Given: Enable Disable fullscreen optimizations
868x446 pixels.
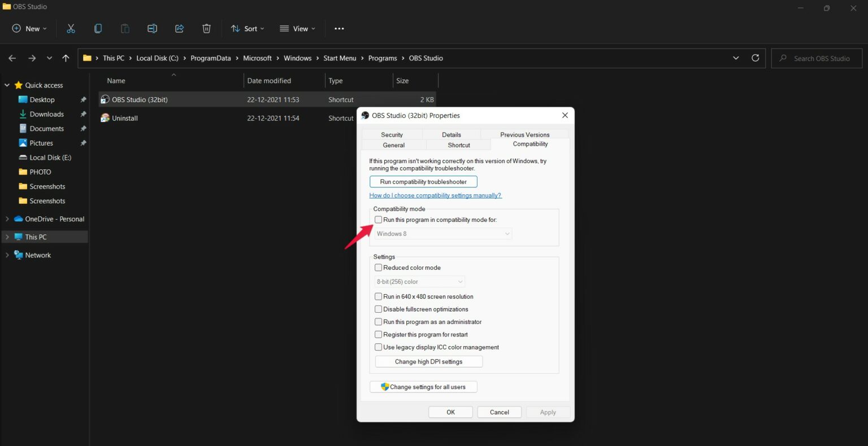Looking at the screenshot, I should (378, 309).
